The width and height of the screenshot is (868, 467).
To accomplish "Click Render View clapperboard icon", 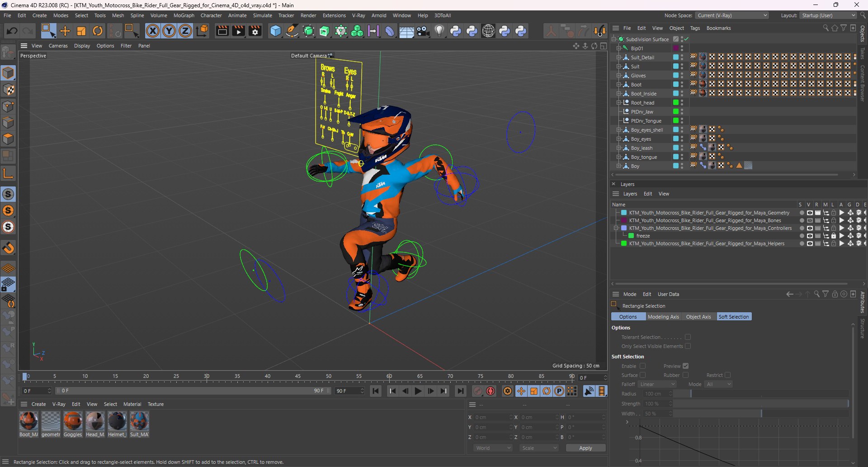I will (x=222, y=31).
